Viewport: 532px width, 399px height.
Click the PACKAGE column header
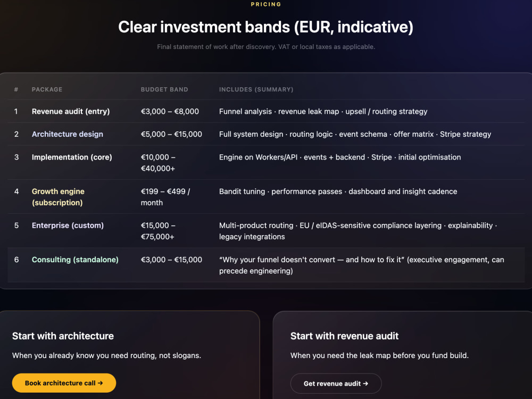[47, 89]
